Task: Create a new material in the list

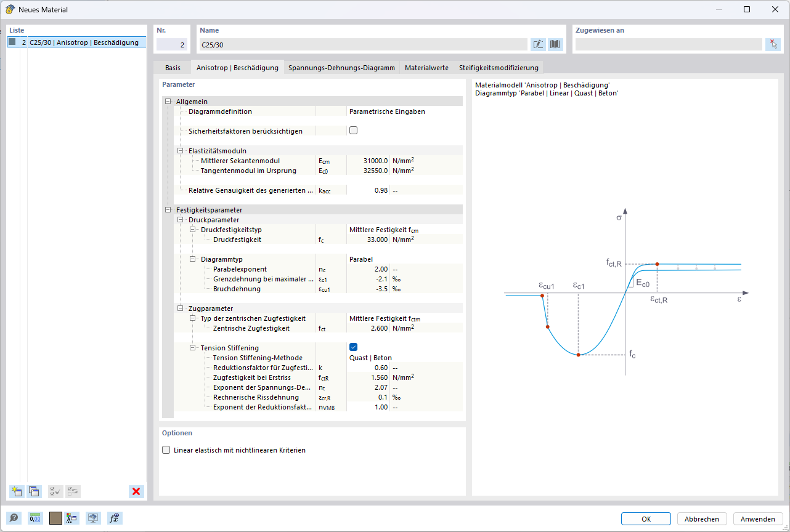Action: pos(17,491)
